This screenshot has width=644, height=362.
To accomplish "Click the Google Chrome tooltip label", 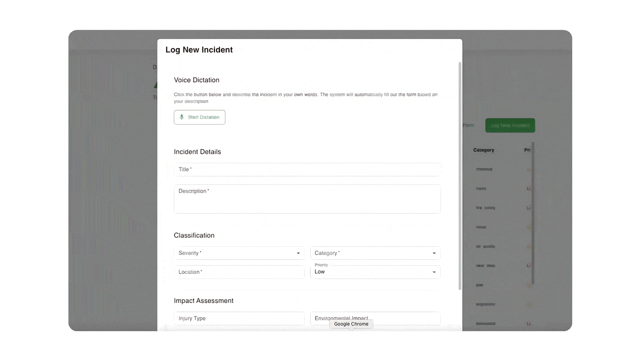I will tap(351, 324).
